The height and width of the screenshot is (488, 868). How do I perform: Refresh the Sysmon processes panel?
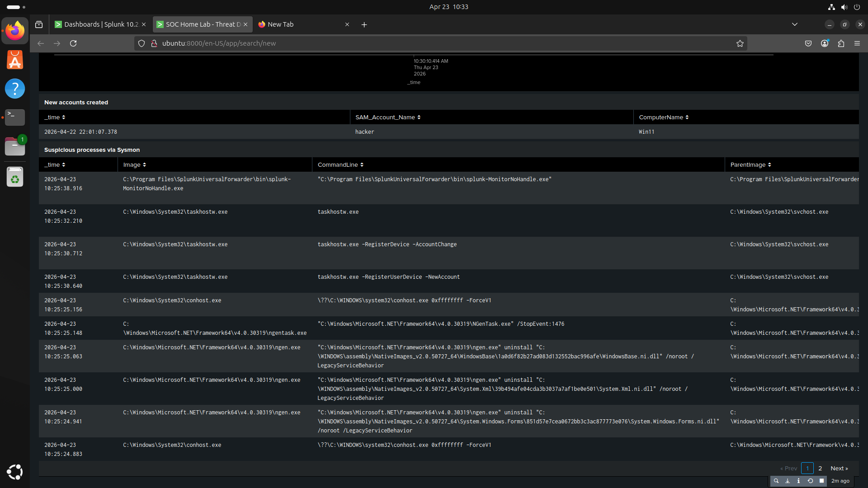810,481
